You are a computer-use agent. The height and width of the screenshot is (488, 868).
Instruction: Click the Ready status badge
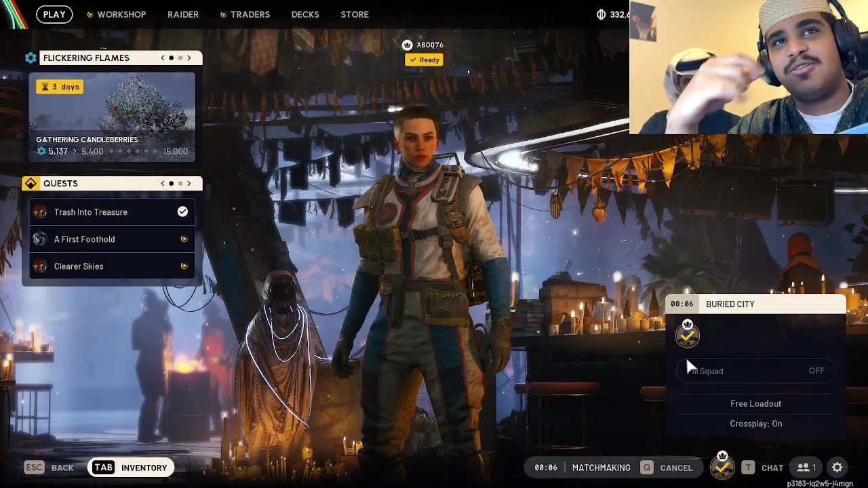pyautogui.click(x=425, y=60)
